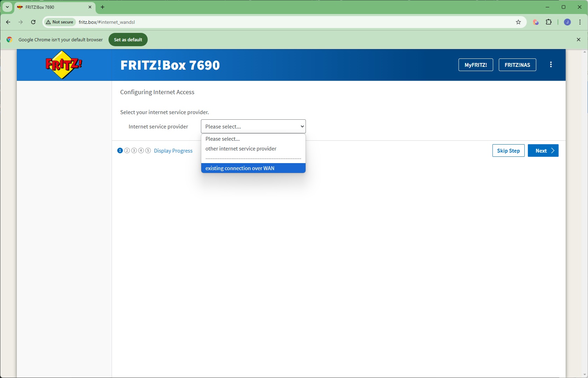Open a new browser tab
This screenshot has height=378, width=588.
[103, 7]
